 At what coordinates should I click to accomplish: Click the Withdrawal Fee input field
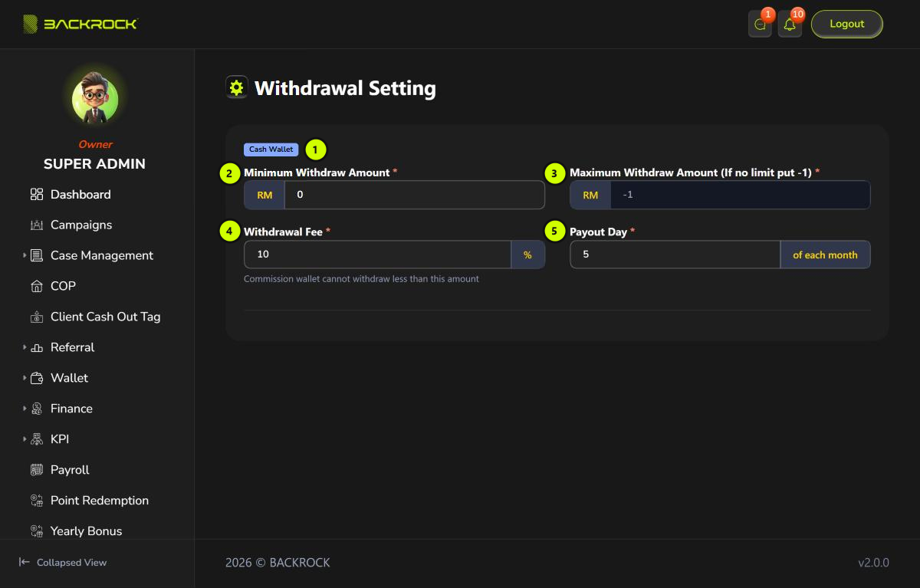[377, 255]
